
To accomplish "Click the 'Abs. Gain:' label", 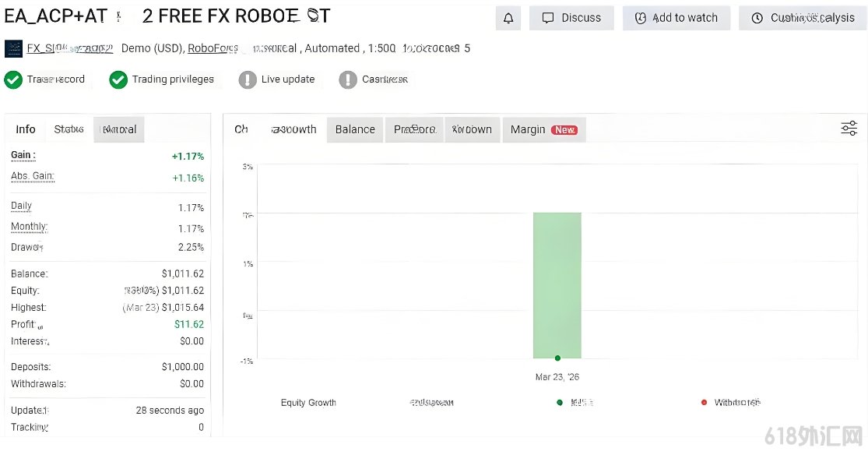I will point(33,176).
